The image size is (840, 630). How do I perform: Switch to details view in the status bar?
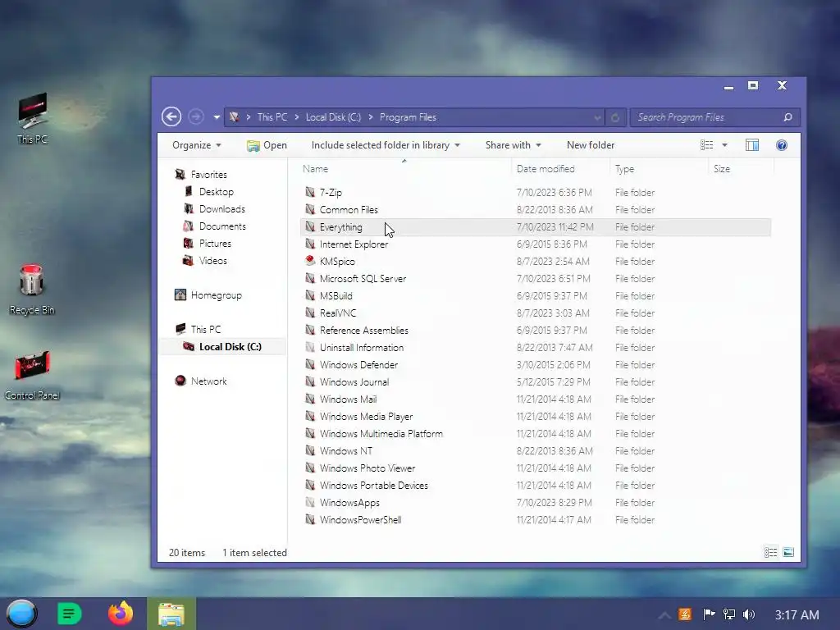pos(770,552)
